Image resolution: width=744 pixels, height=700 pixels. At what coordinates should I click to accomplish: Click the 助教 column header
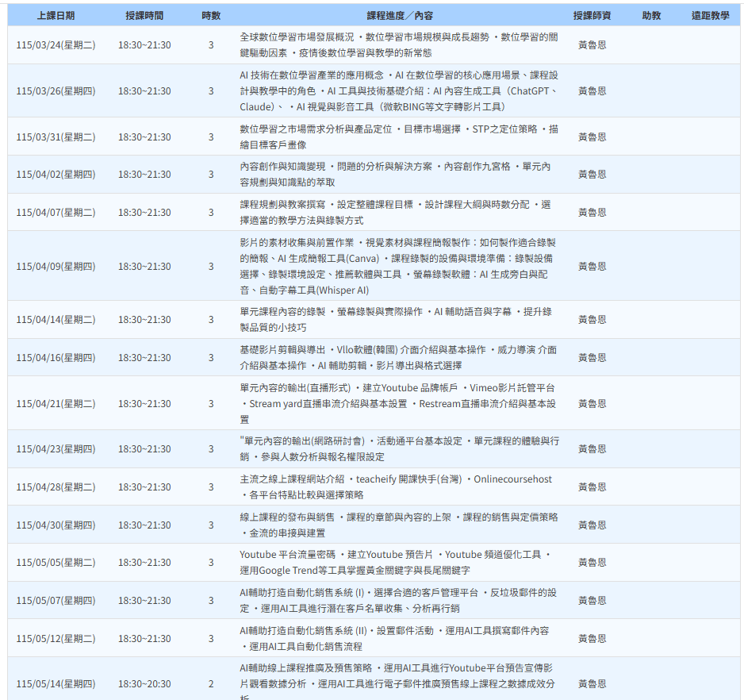pyautogui.click(x=651, y=16)
